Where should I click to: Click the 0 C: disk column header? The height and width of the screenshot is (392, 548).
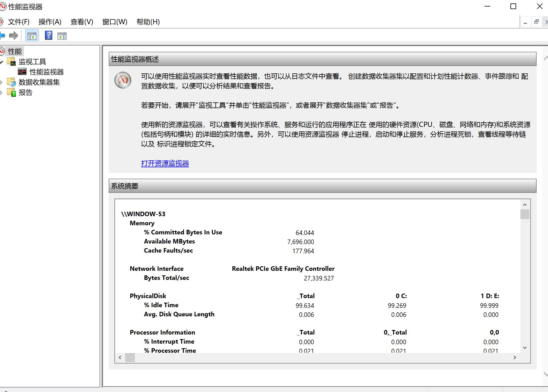401,296
